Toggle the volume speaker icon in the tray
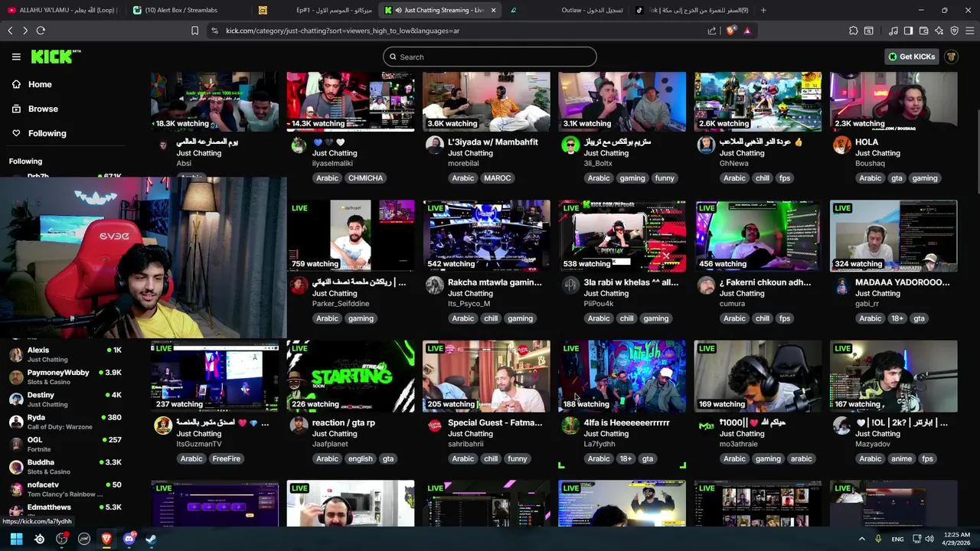This screenshot has height=551, width=980. click(x=929, y=539)
